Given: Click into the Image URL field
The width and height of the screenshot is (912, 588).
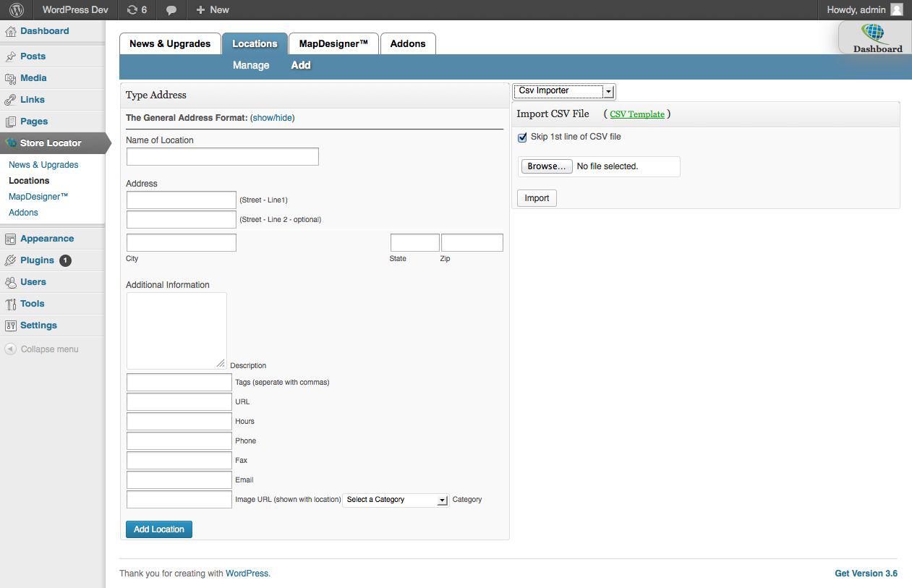Looking at the screenshot, I should click(x=179, y=500).
